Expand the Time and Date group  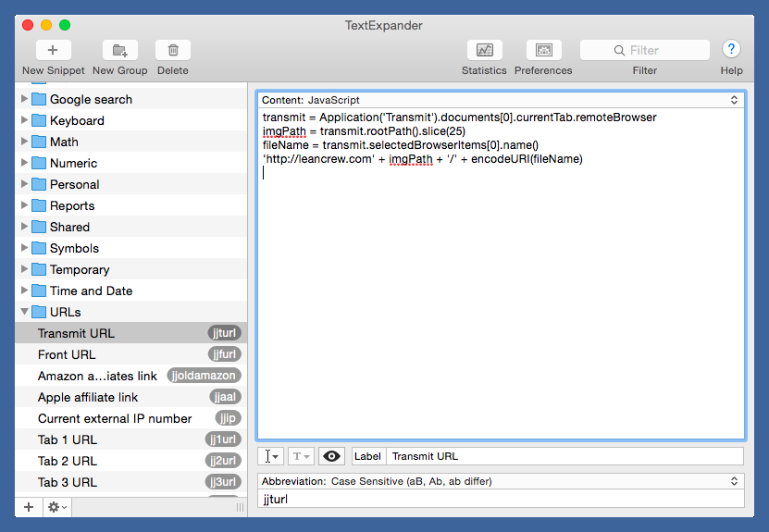point(25,291)
